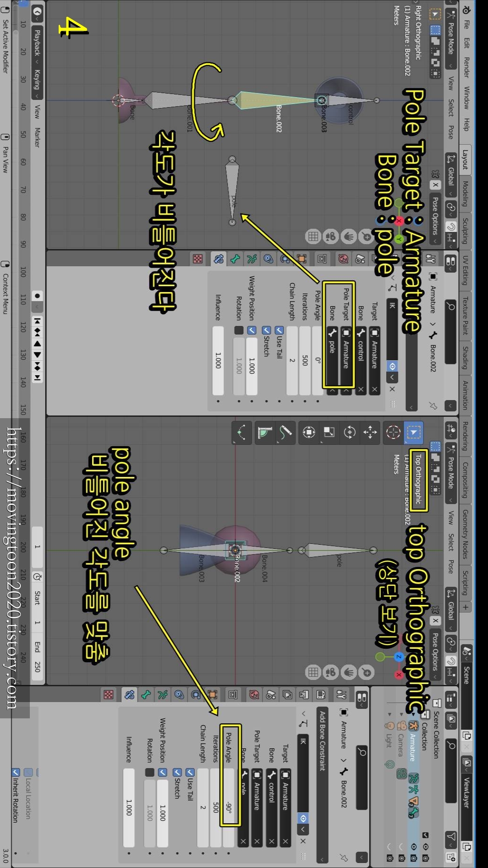This screenshot has width=488, height=868.
Task: Click the play animation button in the timeline
Action: click(x=38, y=355)
